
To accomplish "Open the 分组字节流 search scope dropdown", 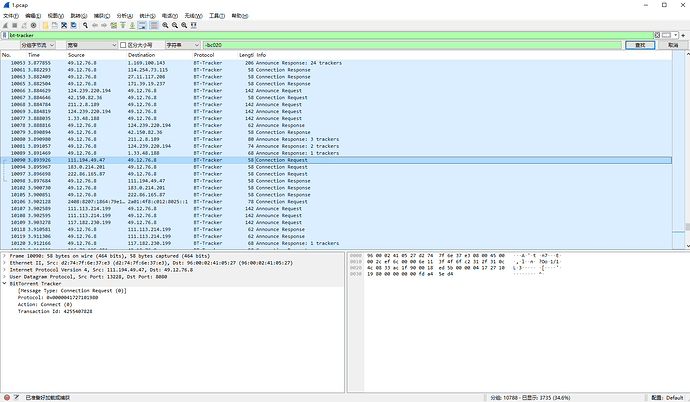I will [38, 45].
